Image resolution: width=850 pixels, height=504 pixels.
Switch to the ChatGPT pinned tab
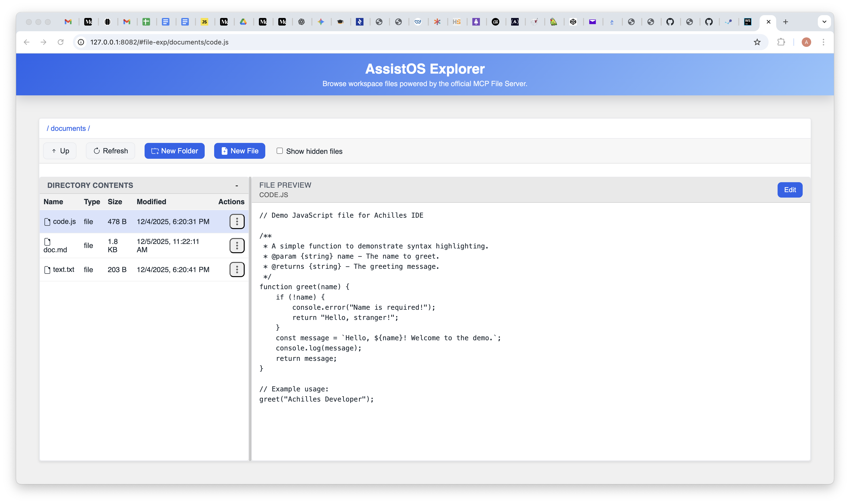tap(302, 22)
